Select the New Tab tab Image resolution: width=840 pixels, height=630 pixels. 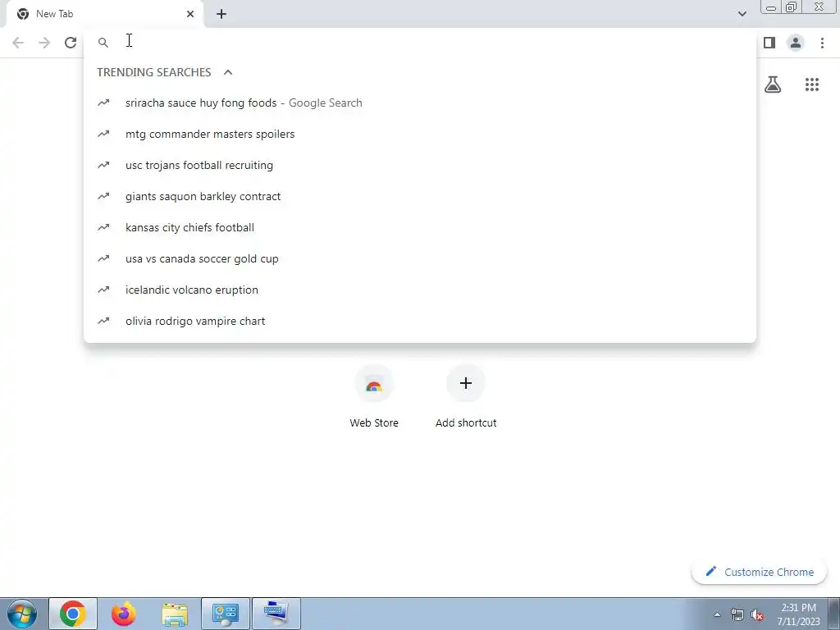104,14
